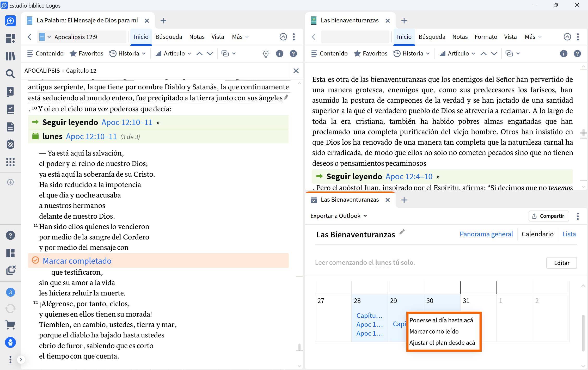This screenshot has width=588, height=370.
Task: Open the apps grid icon in sidebar
Action: pyautogui.click(x=10, y=162)
